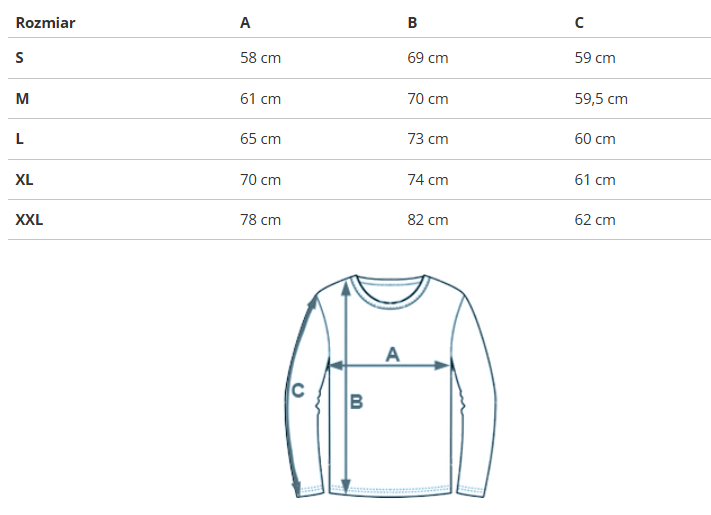Click column header A
This screenshot has height=515, width=711.
245,22
